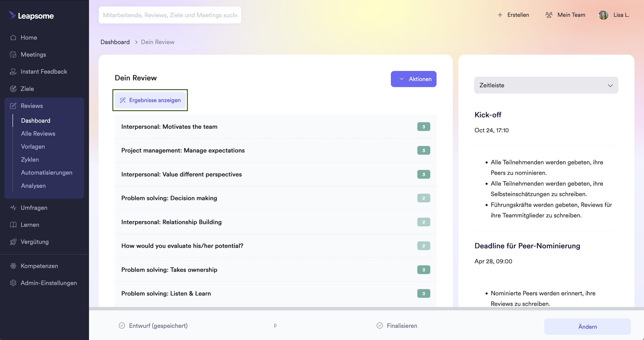Click Home in the sidebar
The width and height of the screenshot is (644, 340).
click(x=29, y=38)
